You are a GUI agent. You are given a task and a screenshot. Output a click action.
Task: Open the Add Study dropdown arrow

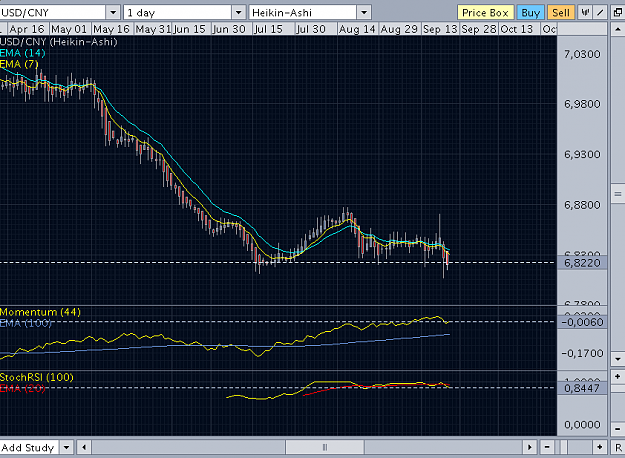(67, 448)
